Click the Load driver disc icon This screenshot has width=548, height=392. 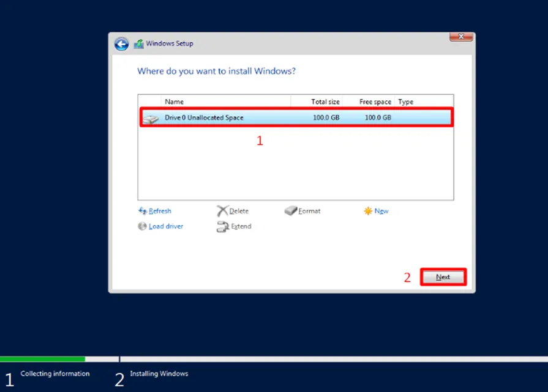click(143, 226)
